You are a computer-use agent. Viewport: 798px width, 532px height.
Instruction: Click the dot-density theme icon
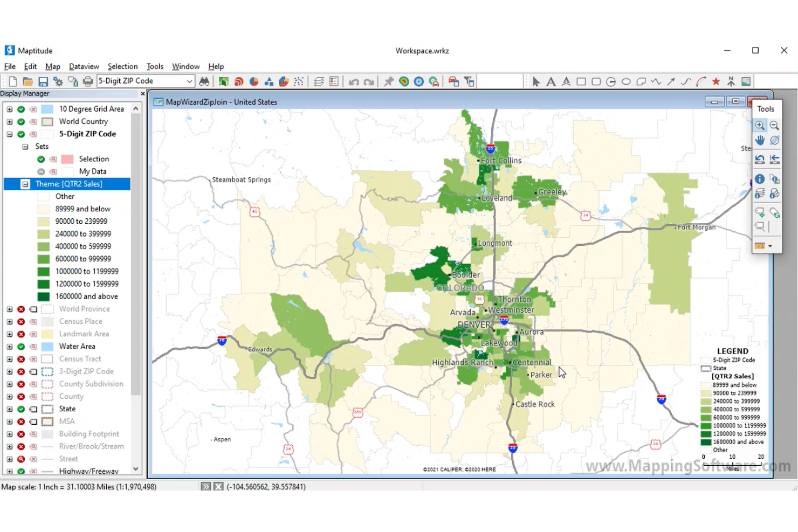(x=299, y=81)
